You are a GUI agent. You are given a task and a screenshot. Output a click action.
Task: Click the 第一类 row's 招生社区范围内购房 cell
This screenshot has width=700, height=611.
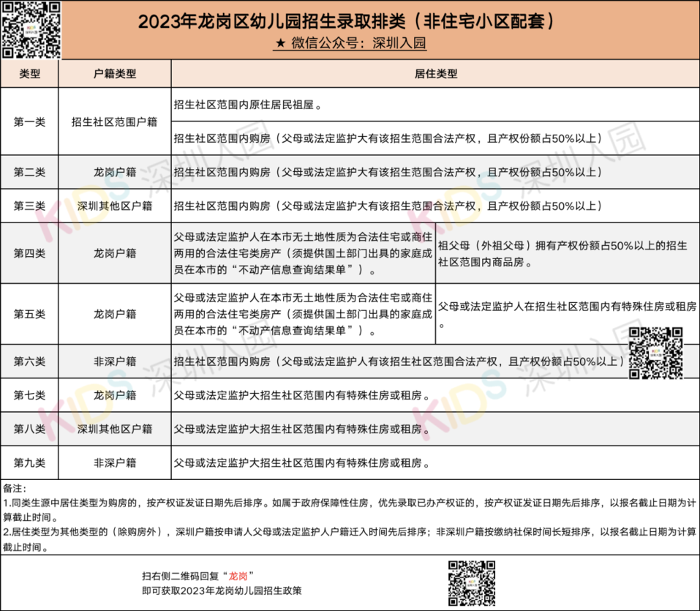436,138
